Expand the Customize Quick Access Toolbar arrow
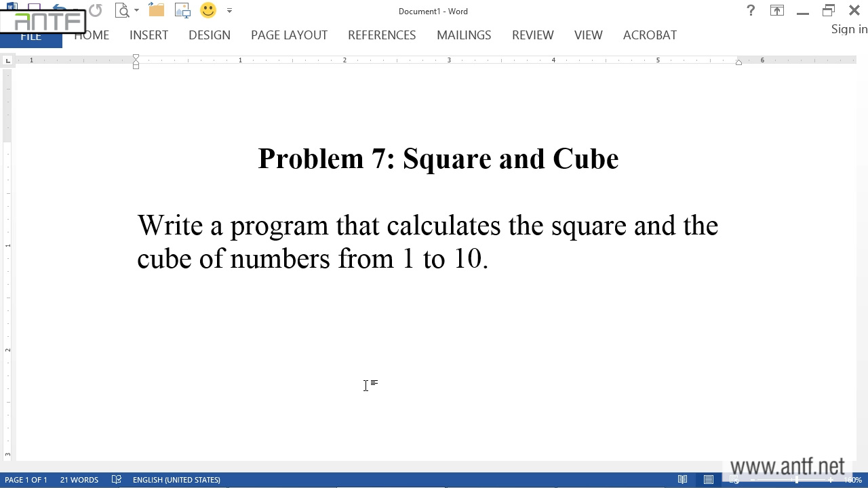 click(x=229, y=11)
